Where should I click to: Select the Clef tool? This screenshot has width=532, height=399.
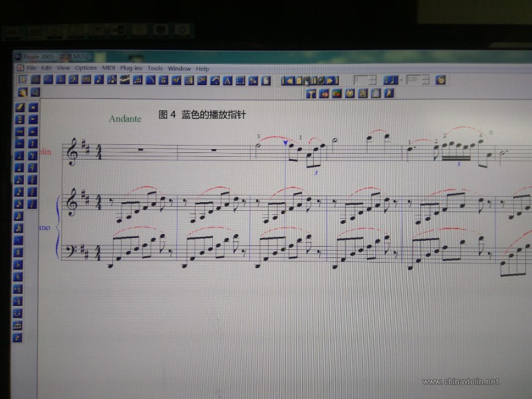pyautogui.click(x=74, y=80)
